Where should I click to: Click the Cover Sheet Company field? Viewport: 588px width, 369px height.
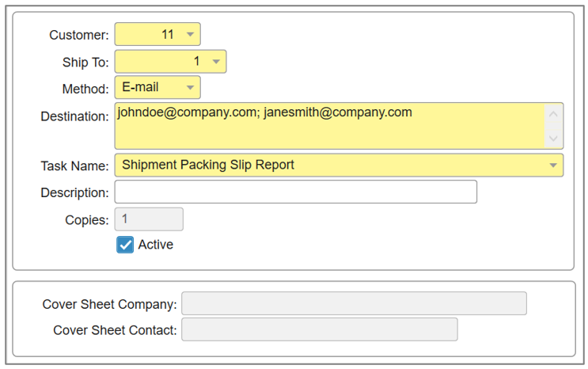tap(354, 304)
